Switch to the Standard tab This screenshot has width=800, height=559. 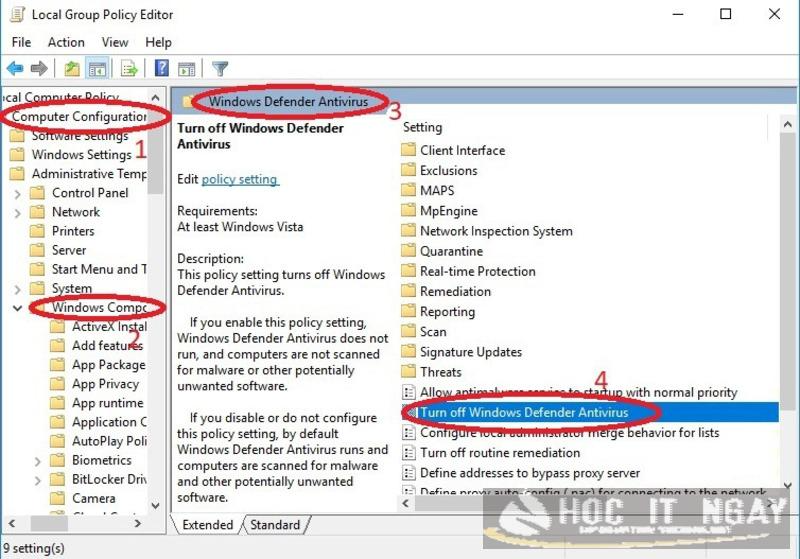[275, 525]
